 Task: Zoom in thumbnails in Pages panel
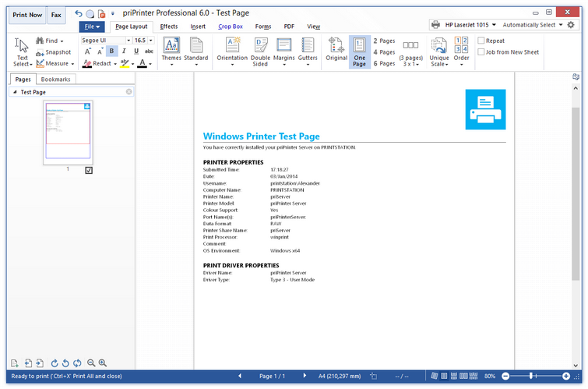point(102,363)
